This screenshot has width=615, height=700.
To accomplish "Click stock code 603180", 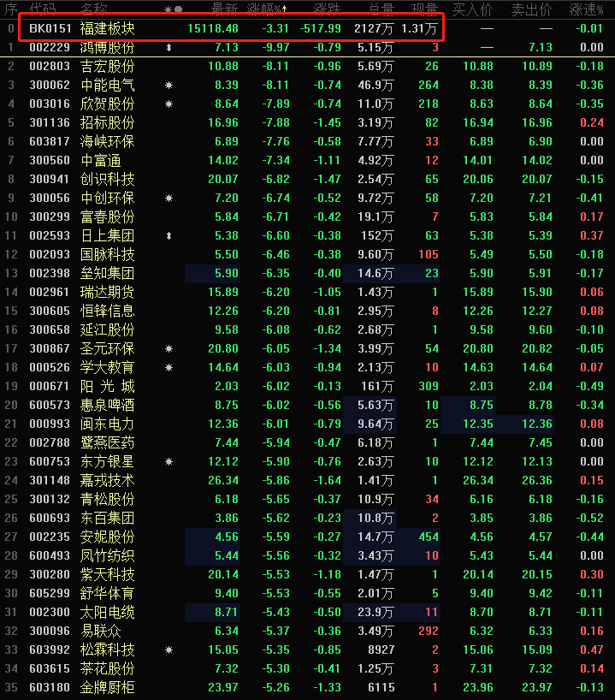I will [50, 687].
